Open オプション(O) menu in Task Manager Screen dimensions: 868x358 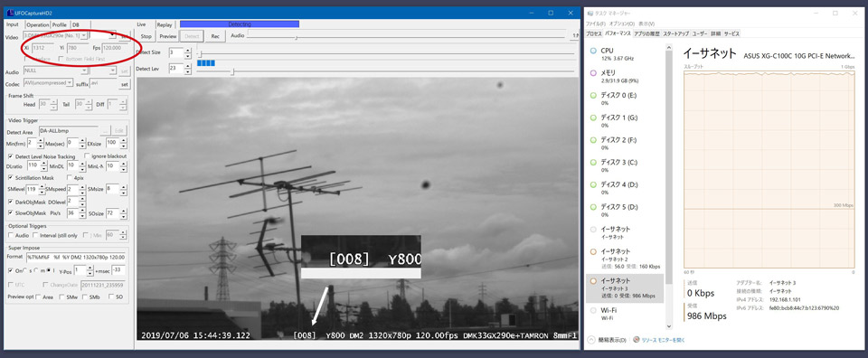tap(622, 24)
